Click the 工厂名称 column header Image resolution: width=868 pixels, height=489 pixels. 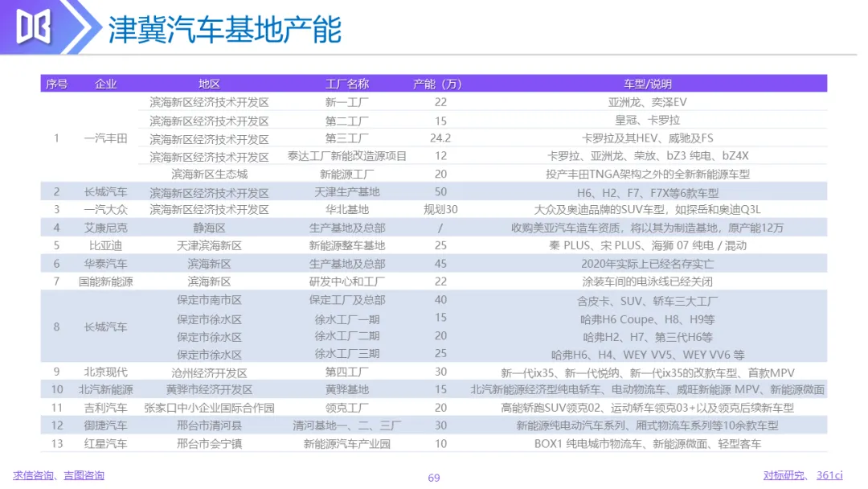coord(347,84)
